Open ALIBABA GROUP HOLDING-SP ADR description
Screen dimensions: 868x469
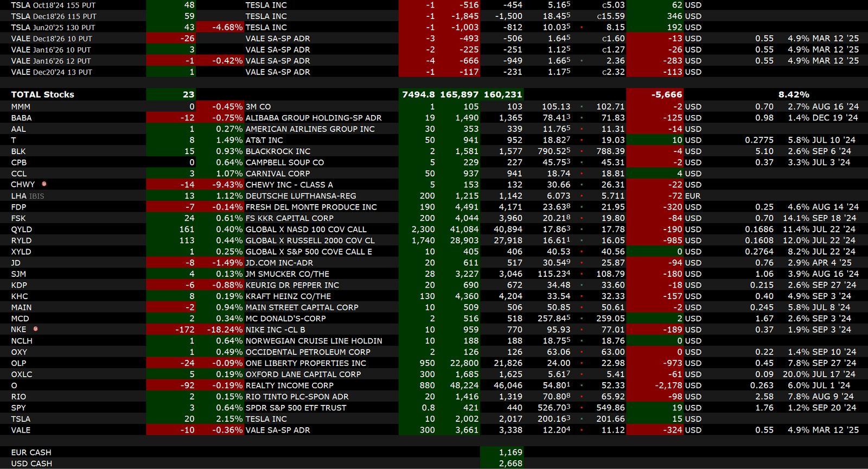(313, 118)
